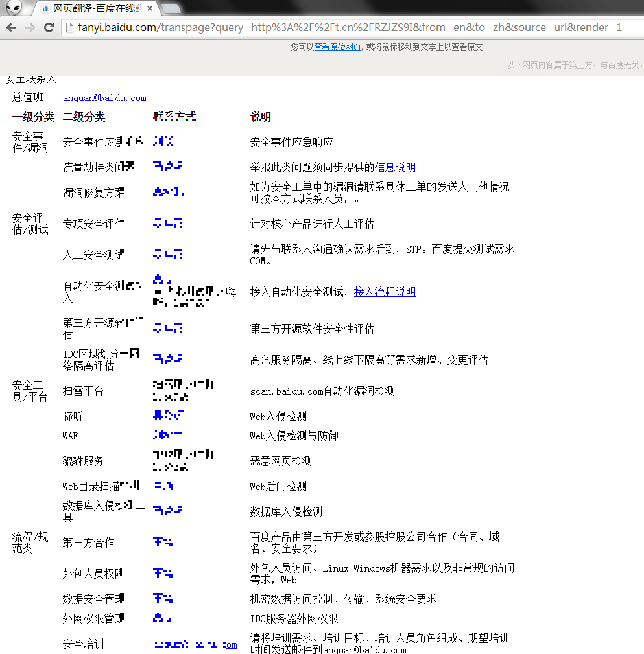Click the 流程/规范类 category cell
The image size is (644, 654).
pyautogui.click(x=30, y=543)
